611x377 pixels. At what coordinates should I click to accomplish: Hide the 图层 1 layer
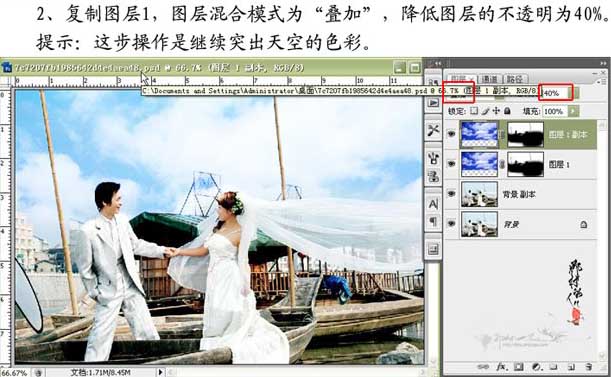pos(451,164)
